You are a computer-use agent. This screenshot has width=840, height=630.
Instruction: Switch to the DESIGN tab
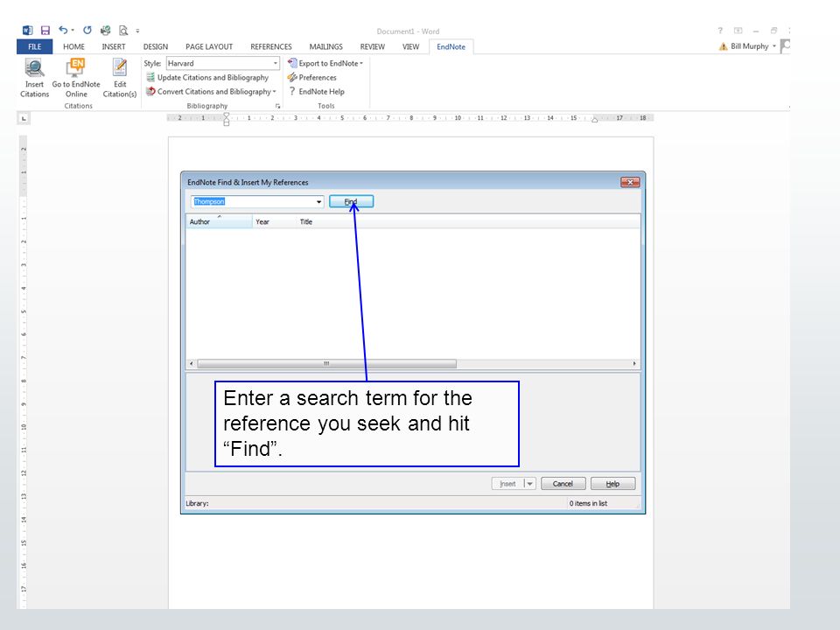pyautogui.click(x=156, y=46)
